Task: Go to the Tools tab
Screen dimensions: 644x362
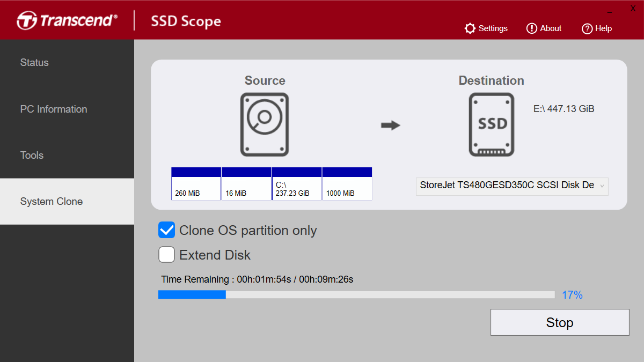Action: tap(67, 156)
